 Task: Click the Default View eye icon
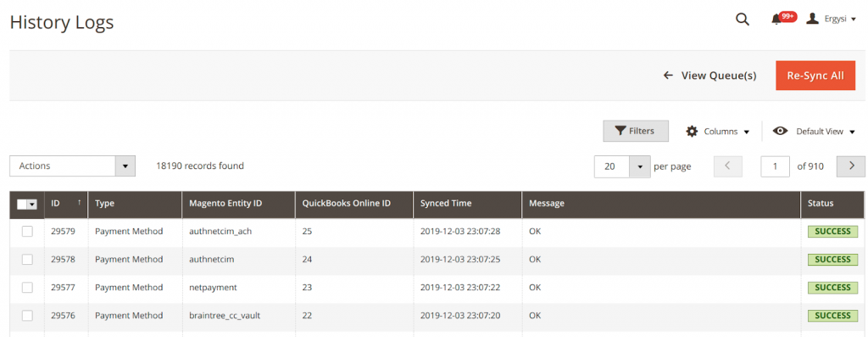(x=780, y=132)
